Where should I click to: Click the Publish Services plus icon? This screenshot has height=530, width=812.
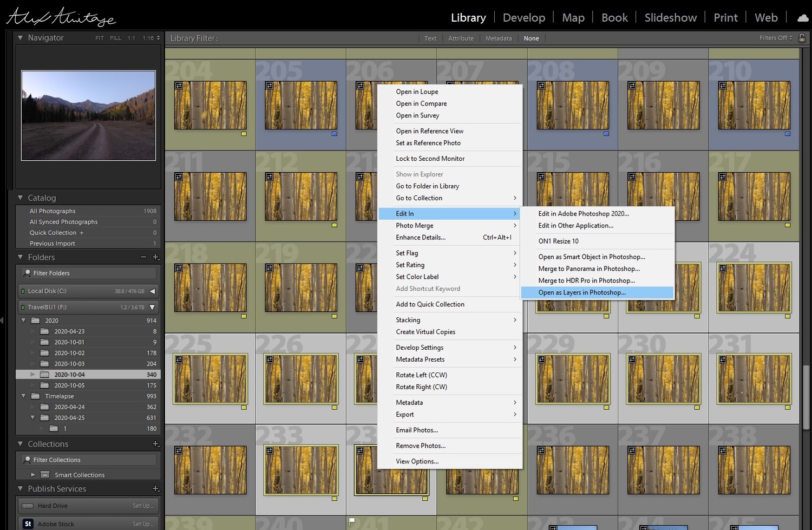click(156, 489)
